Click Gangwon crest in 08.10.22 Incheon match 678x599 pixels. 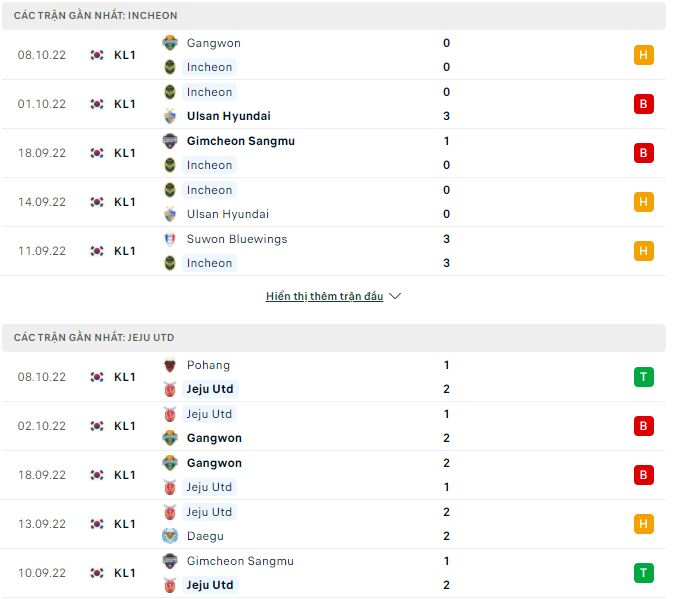(170, 43)
